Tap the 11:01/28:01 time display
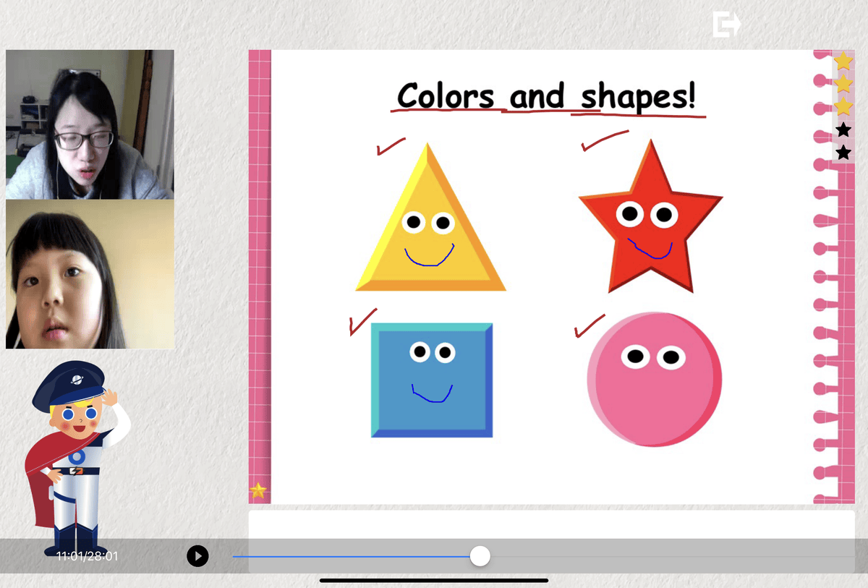This screenshot has height=588, width=868. point(87,556)
